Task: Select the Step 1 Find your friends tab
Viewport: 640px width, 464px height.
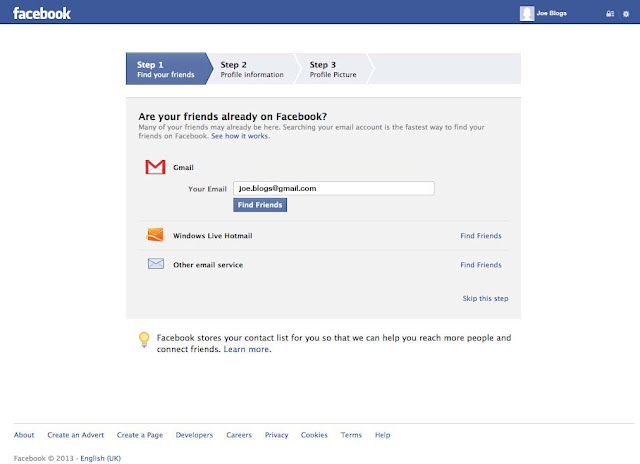Action: click(x=165, y=69)
